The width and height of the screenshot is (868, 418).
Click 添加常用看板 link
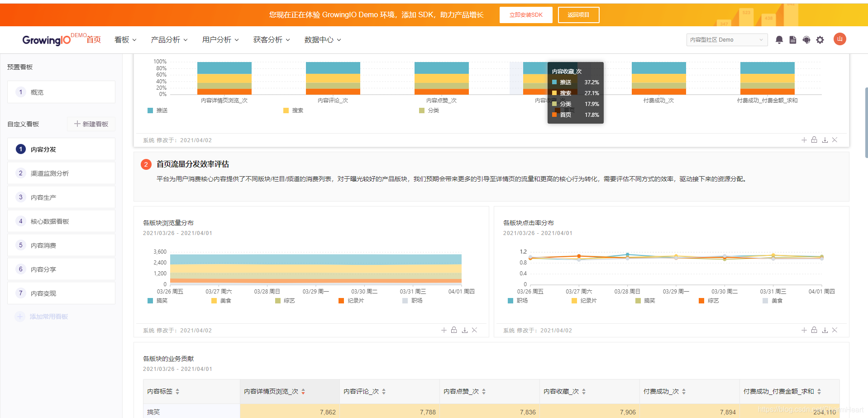click(42, 317)
